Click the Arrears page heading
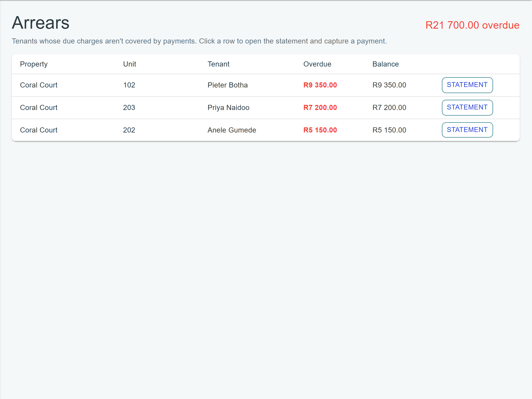The image size is (532, 399). 41,23
